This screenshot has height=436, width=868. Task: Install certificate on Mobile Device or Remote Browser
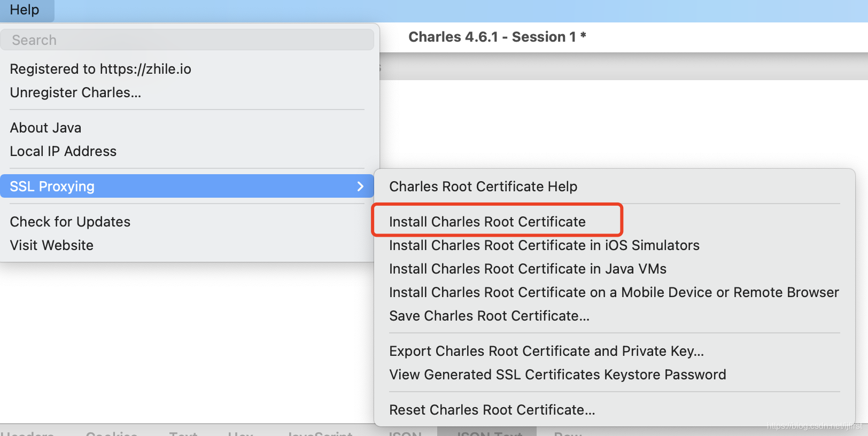click(615, 292)
